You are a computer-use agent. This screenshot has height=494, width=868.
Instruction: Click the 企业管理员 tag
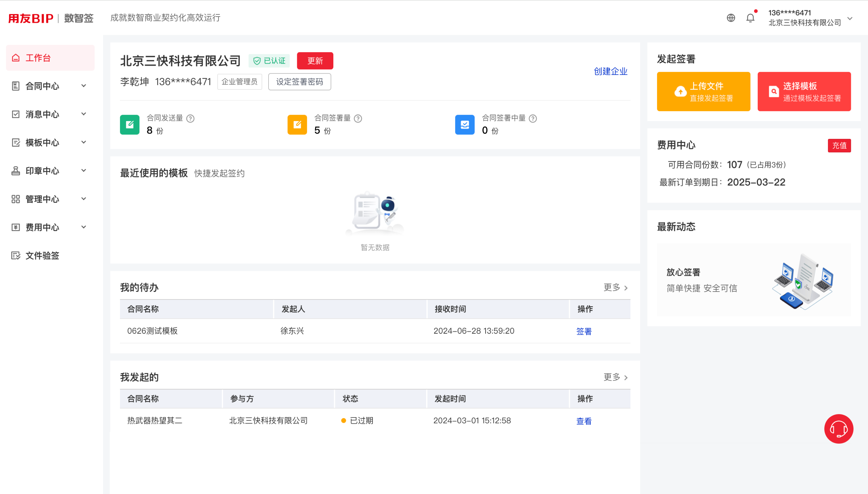coord(239,82)
